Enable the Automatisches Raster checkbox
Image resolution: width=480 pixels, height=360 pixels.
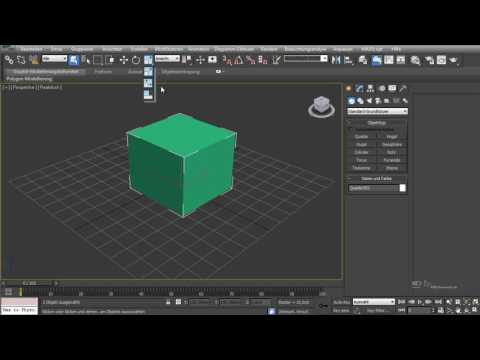[350, 129]
